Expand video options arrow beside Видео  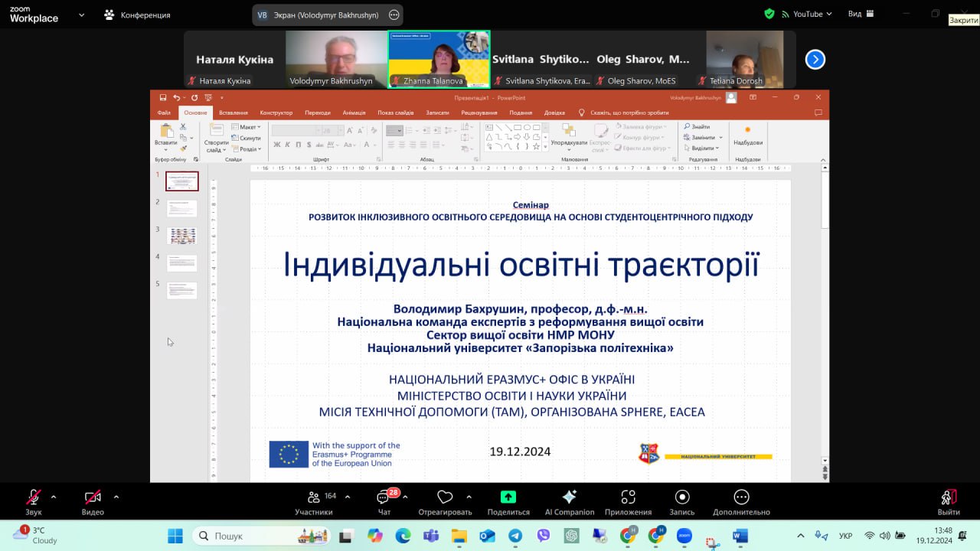point(116,497)
